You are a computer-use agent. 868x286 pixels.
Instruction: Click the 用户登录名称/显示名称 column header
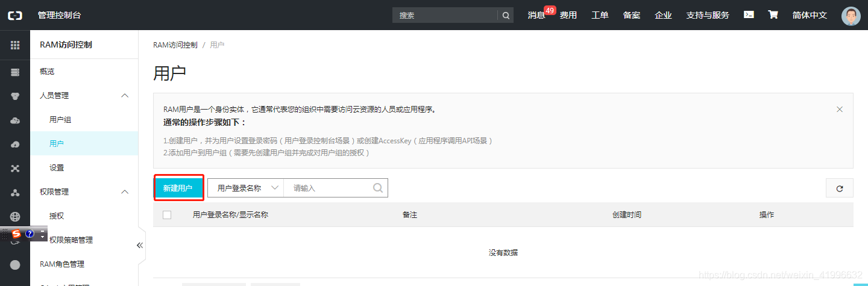tap(230, 214)
